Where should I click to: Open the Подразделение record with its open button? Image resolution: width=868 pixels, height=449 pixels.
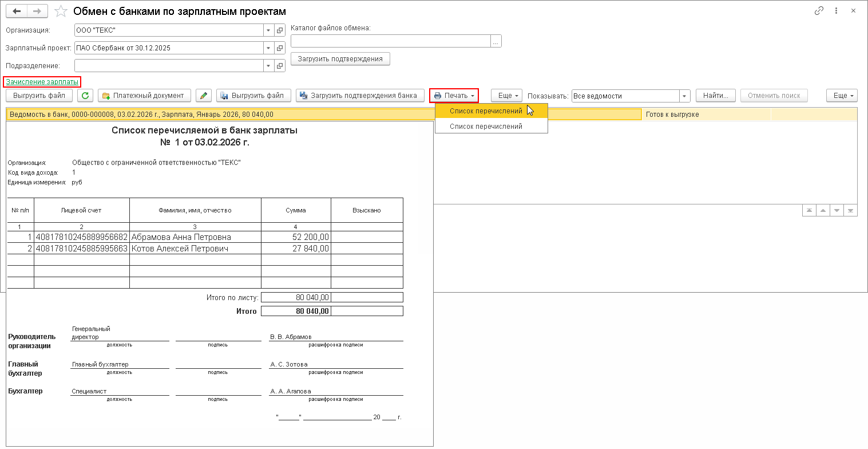click(280, 66)
